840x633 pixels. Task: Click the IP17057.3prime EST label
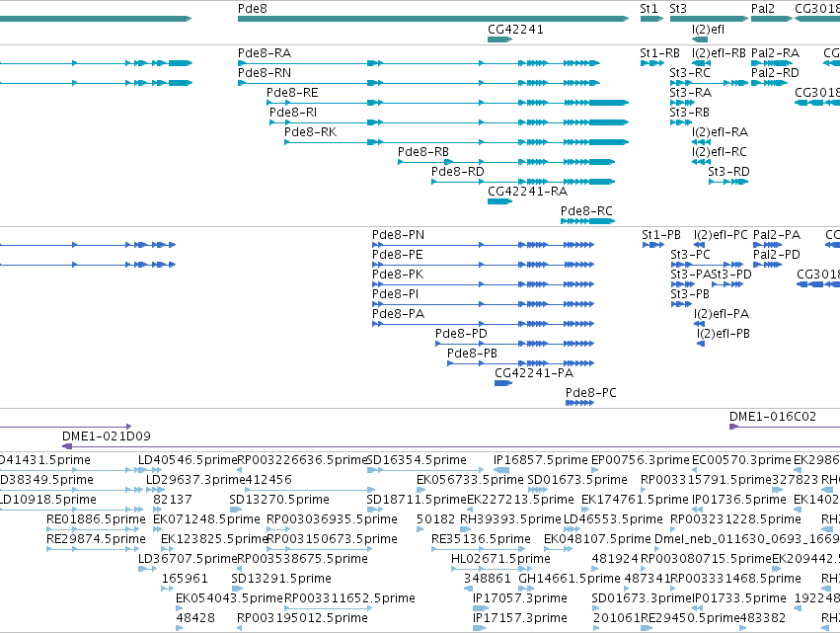[519, 598]
